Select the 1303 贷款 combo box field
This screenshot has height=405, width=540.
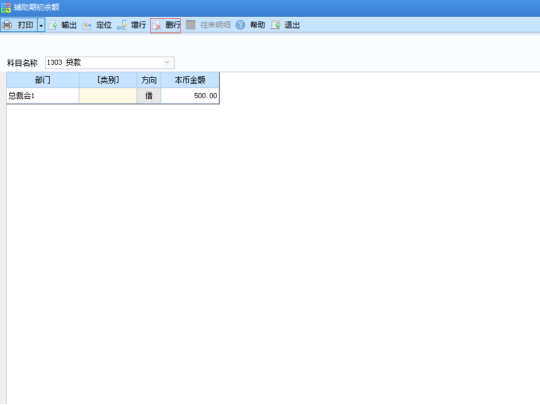[x=110, y=63]
